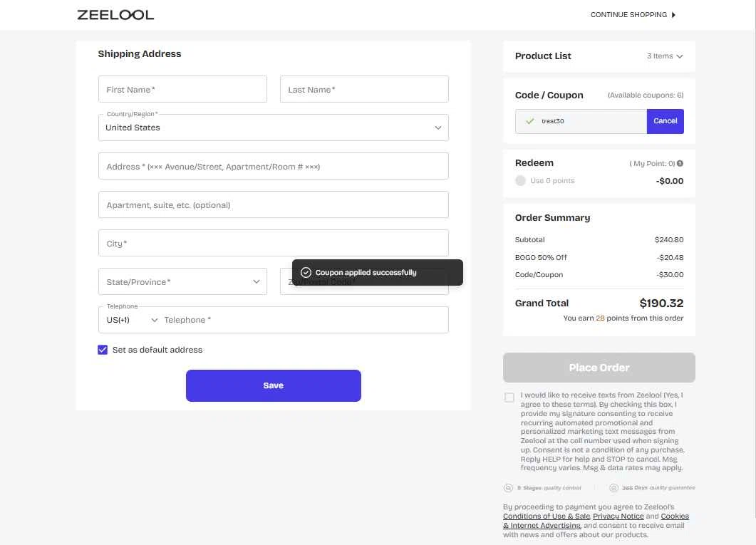Open the Privacy Notice link
756x545 pixels.
pyautogui.click(x=618, y=517)
